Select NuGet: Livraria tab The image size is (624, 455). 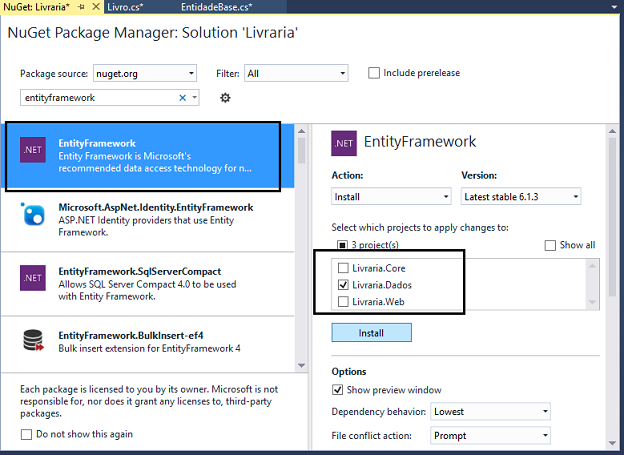[x=37, y=7]
